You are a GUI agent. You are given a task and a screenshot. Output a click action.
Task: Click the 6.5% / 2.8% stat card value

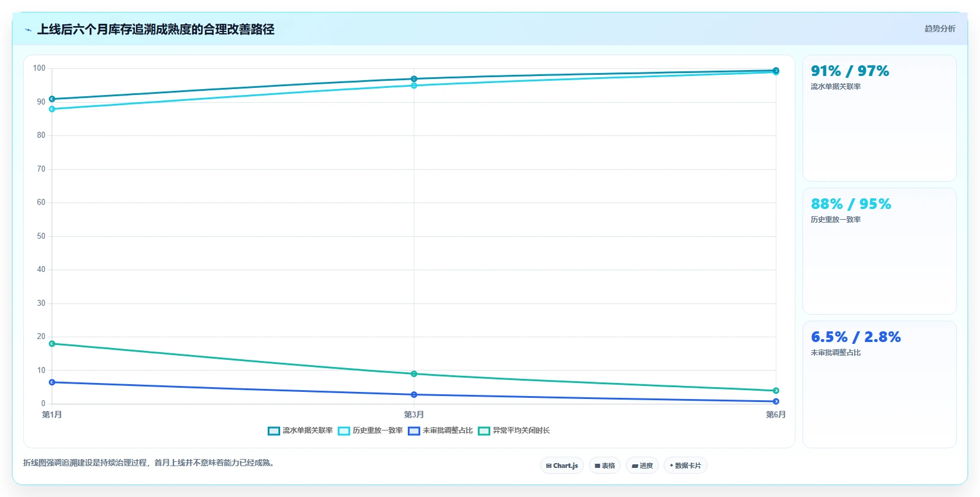coord(856,337)
